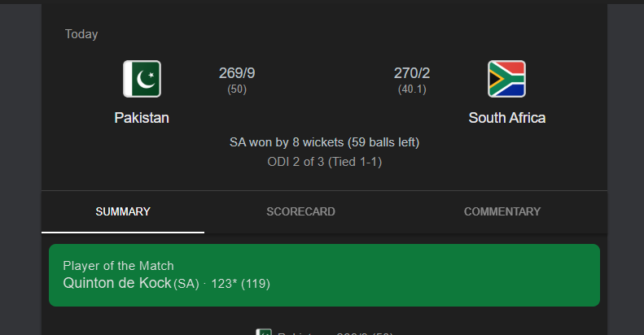Click Pakistan's overs count (50)

pyautogui.click(x=237, y=89)
